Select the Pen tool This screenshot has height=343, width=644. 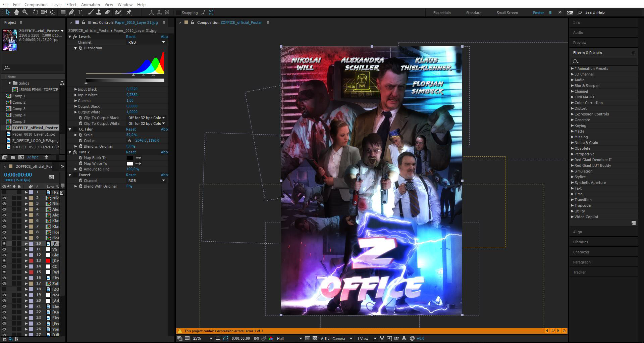pyautogui.click(x=71, y=12)
